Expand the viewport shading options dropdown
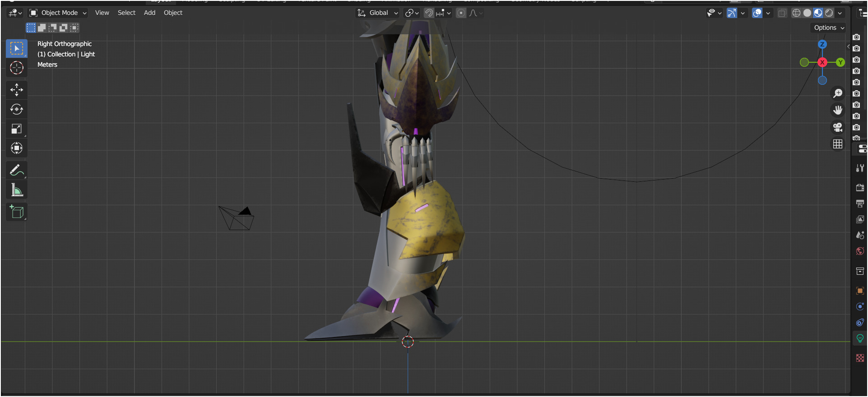Viewport: 868px width, 397px height. click(x=840, y=13)
